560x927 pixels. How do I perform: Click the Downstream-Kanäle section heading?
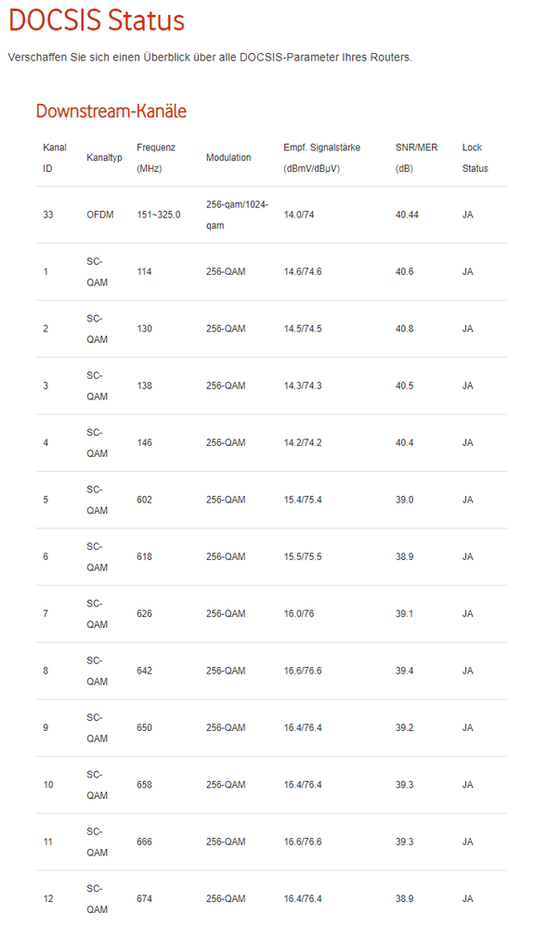click(111, 111)
